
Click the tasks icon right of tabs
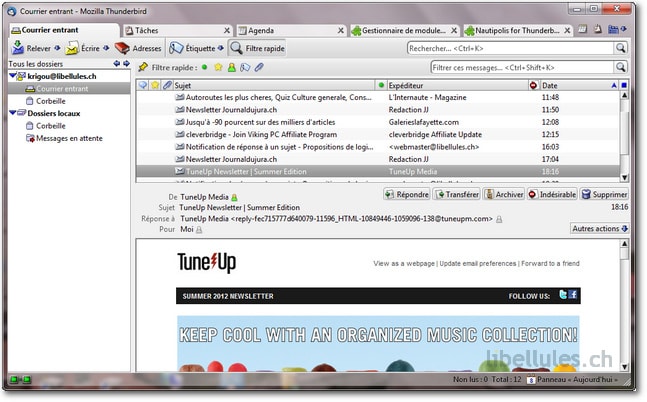pyautogui.click(x=598, y=29)
